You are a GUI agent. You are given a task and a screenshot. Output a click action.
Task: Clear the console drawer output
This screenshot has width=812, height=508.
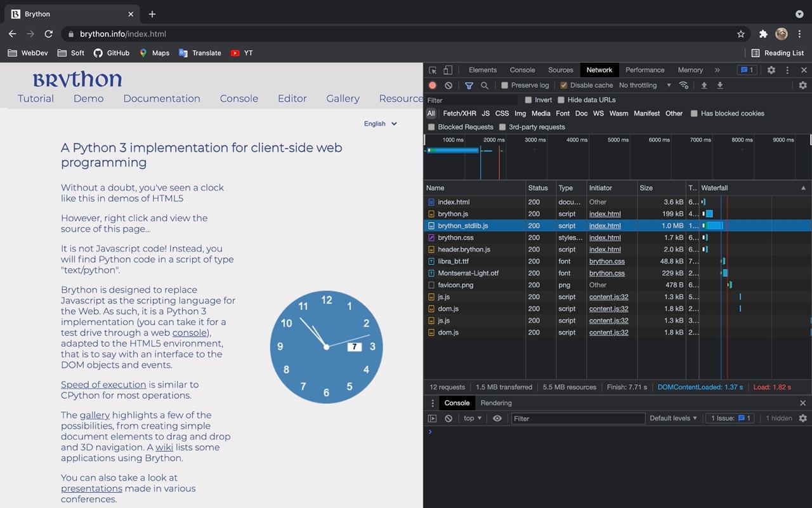click(x=449, y=418)
